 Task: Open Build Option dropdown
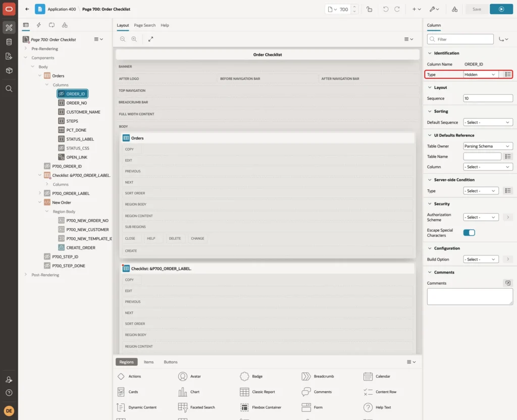point(481,259)
